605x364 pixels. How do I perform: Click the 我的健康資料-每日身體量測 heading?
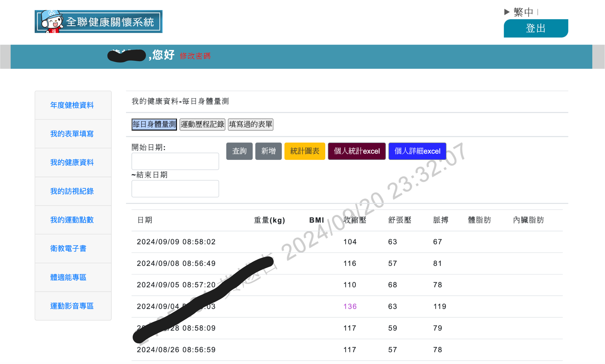[x=180, y=101]
